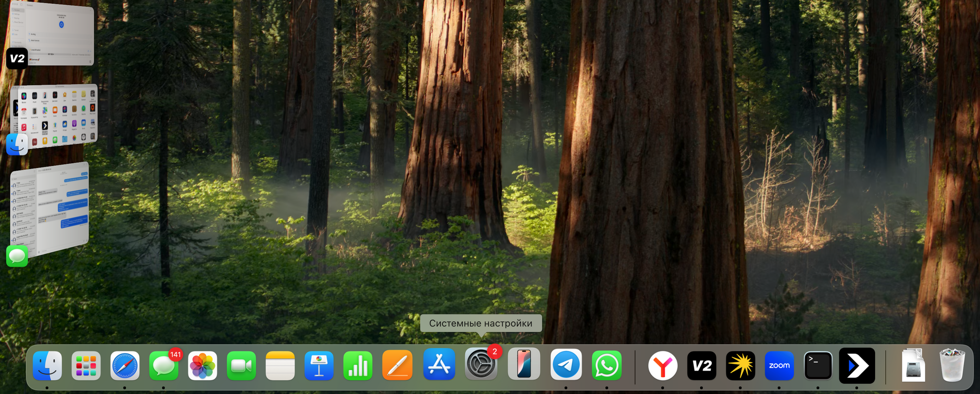Launch the Yandex Browser icon

662,366
